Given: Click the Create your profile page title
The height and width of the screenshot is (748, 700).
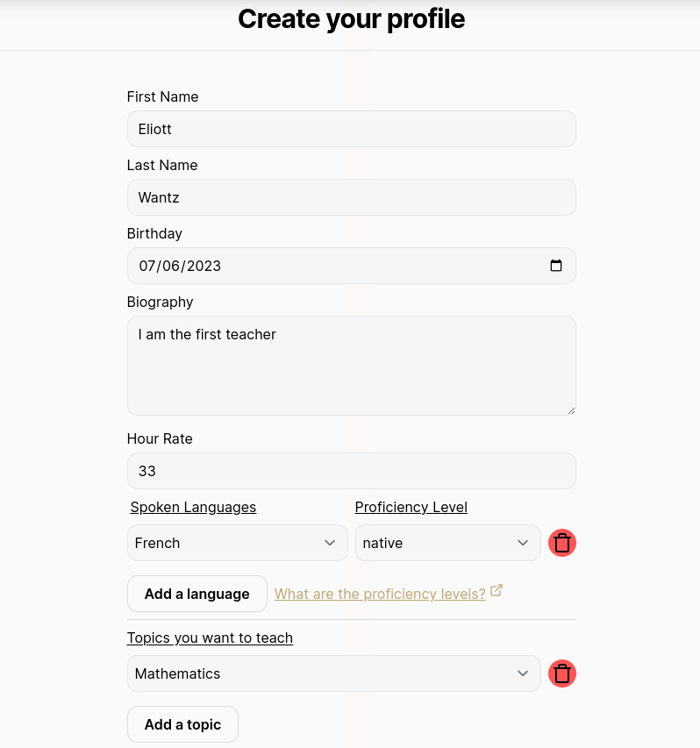Looking at the screenshot, I should (351, 18).
